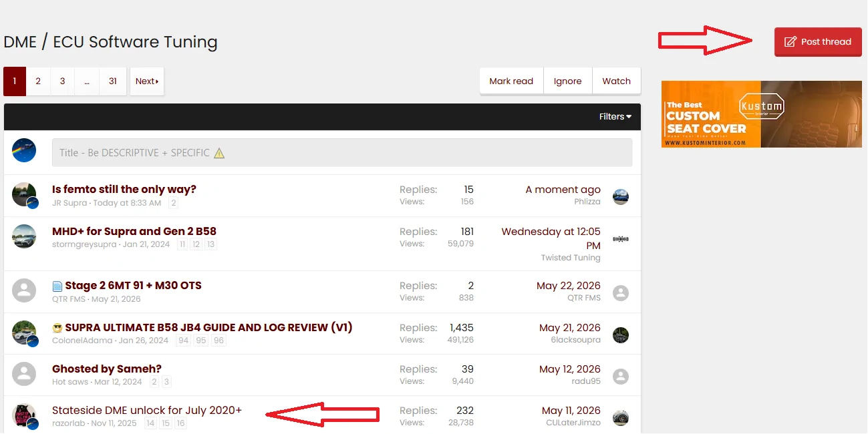Image resolution: width=868 pixels, height=434 pixels.
Task: Open Hot saws default avatar
Action: pos(24,374)
